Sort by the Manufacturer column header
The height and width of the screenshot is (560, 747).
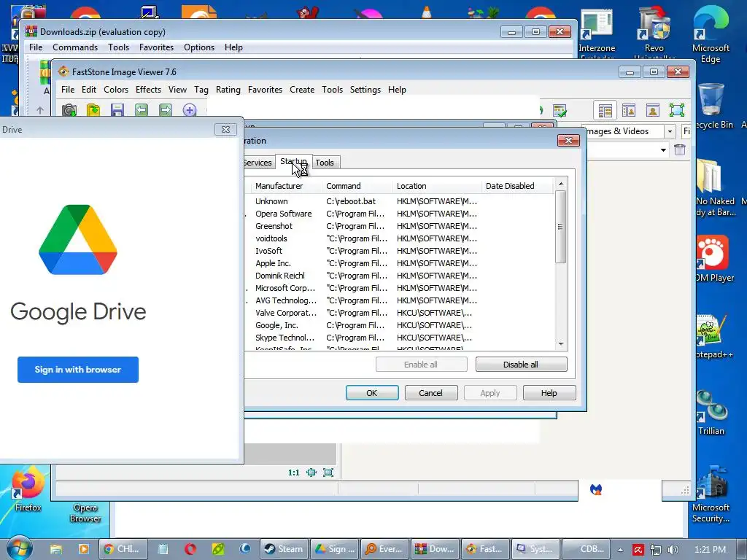pyautogui.click(x=286, y=186)
